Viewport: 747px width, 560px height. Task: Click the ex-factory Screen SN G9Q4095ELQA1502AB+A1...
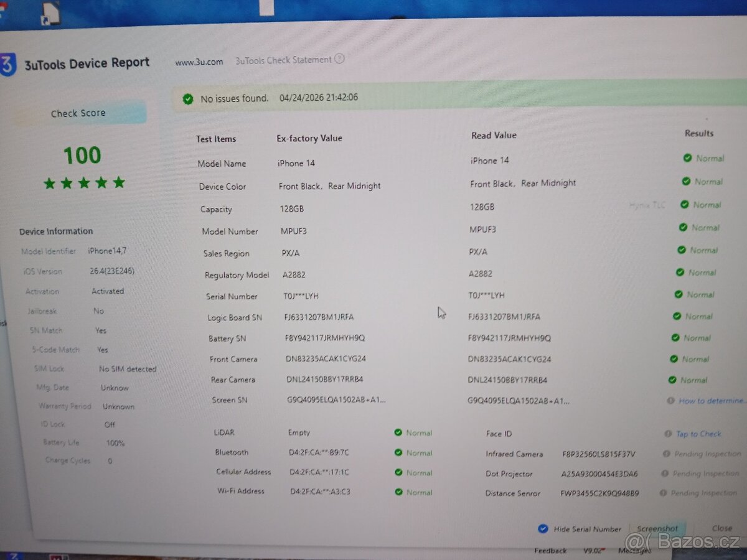click(336, 399)
